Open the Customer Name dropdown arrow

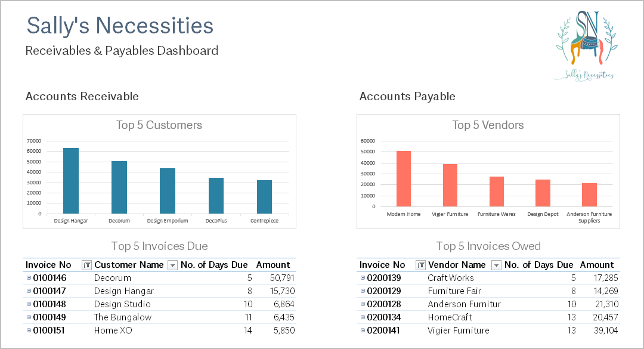point(172,265)
